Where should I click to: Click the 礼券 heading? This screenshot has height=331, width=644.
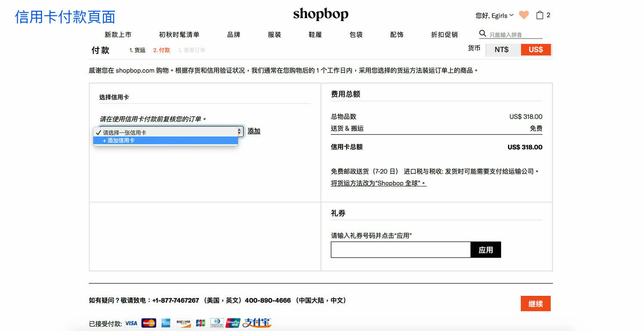338,213
